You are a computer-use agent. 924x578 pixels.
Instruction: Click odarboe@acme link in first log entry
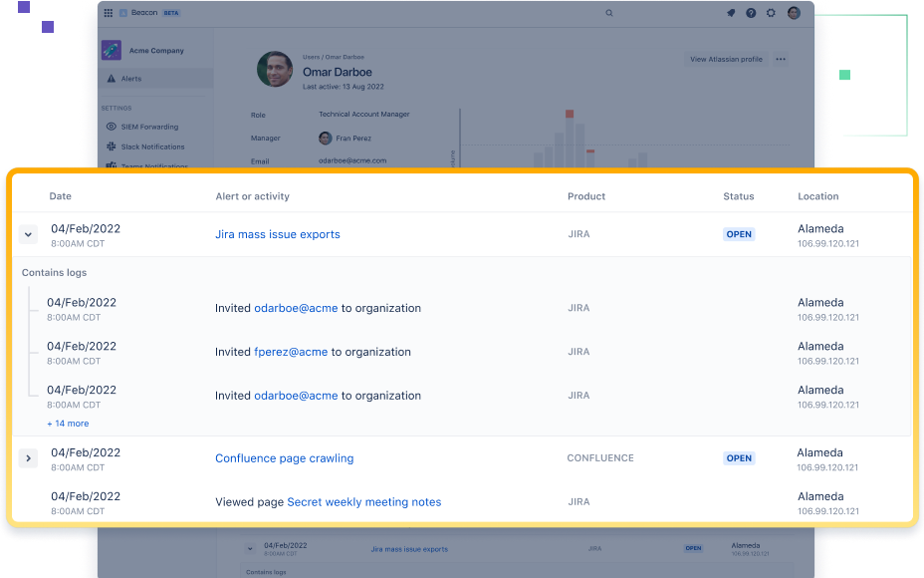coord(296,308)
